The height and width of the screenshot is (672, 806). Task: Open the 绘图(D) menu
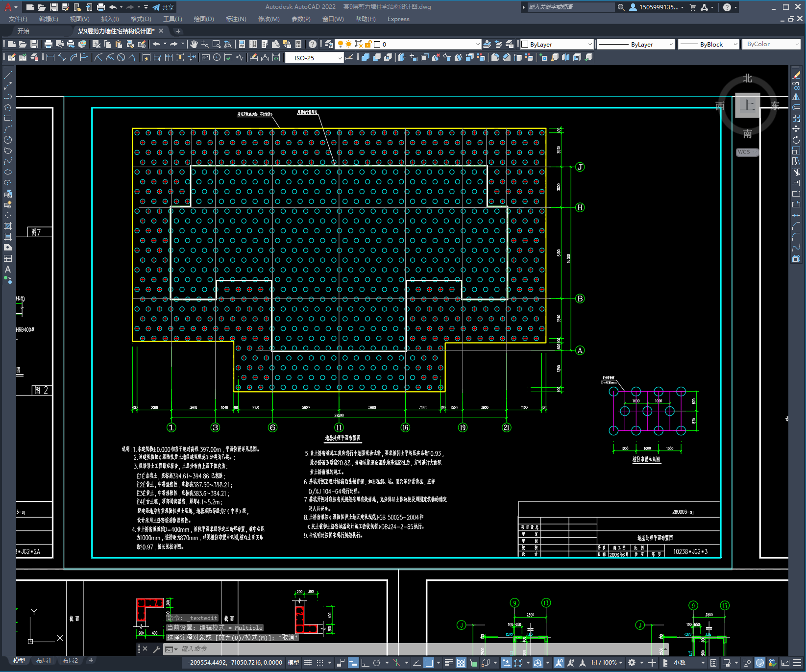pos(204,19)
